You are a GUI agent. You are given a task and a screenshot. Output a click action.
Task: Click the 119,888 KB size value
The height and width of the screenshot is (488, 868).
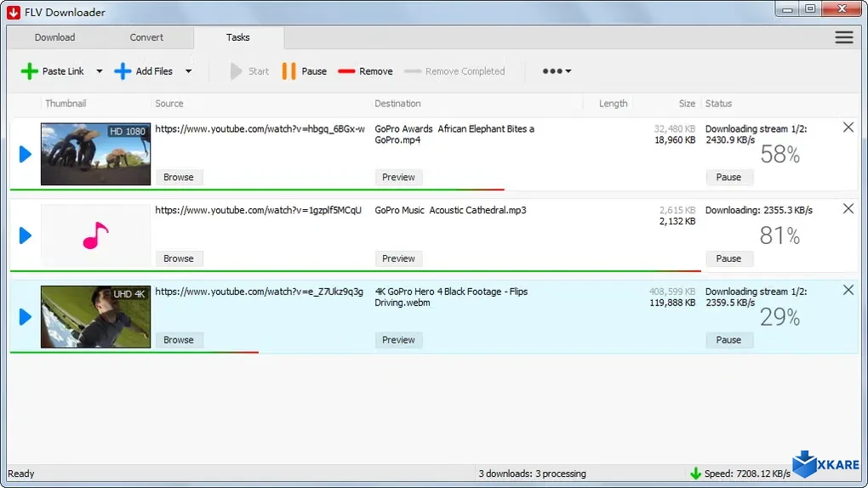tap(672, 303)
